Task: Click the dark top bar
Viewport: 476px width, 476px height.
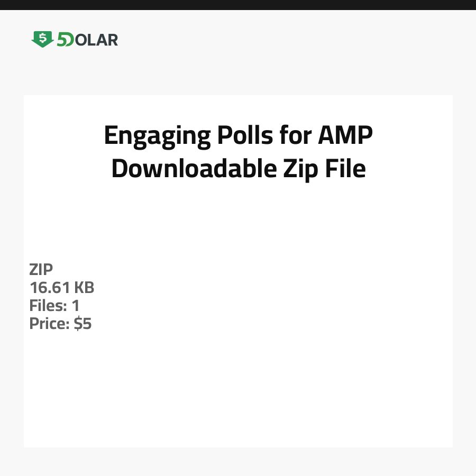Action: pos(238,5)
